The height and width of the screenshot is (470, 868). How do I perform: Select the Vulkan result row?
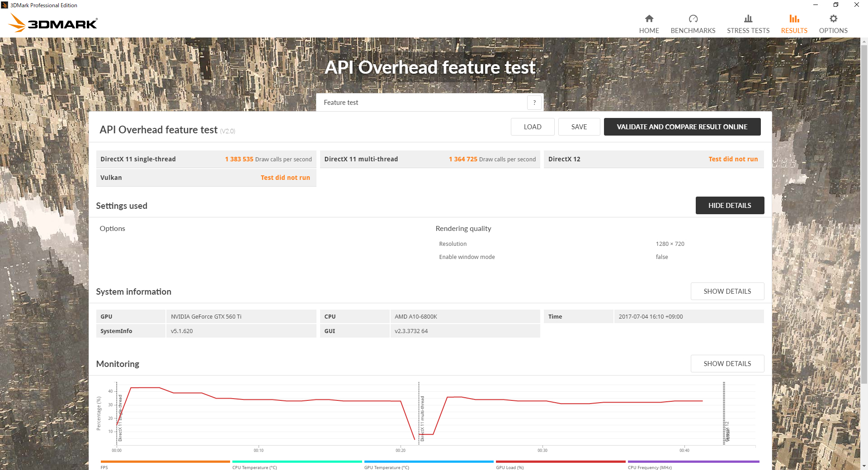[x=206, y=178]
